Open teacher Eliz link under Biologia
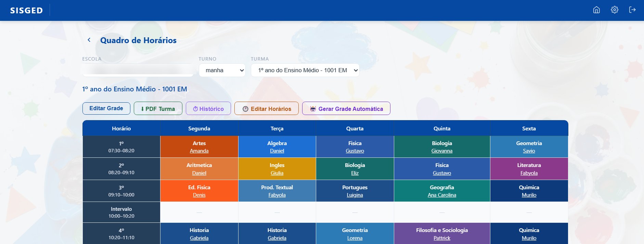 point(355,173)
